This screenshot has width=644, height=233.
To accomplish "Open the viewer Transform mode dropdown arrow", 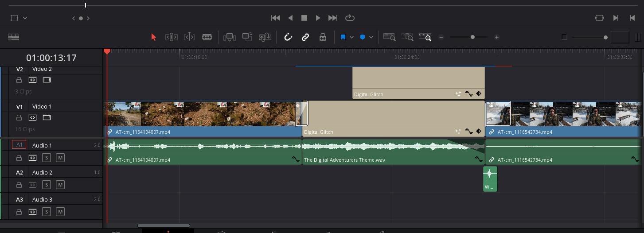I will 25,18.
